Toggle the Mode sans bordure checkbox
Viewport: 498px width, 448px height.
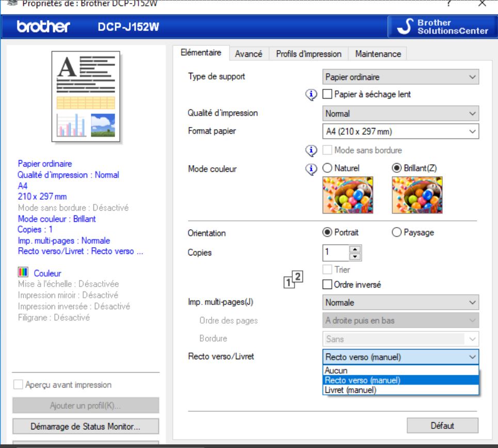coord(327,150)
